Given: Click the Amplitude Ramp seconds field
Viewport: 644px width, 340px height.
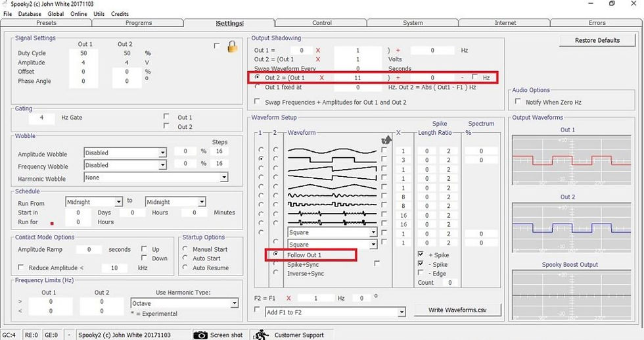Looking at the screenshot, I should pyautogui.click(x=89, y=249).
